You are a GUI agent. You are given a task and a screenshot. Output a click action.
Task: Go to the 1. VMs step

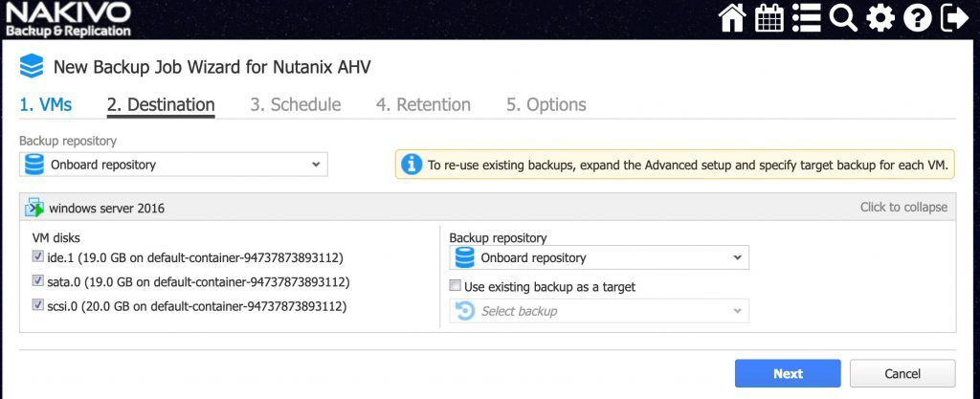click(46, 104)
